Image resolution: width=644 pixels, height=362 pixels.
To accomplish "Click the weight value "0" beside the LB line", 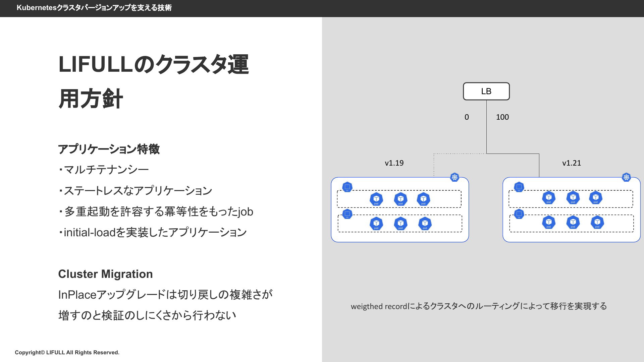I will [x=467, y=117].
